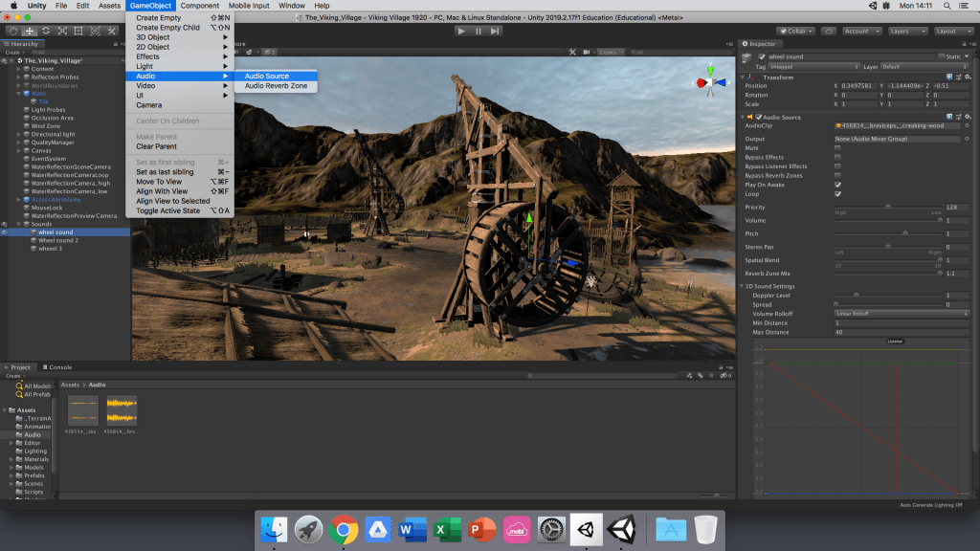The image size is (980, 551).
Task: Select the Hand tool in the toolbar
Action: [x=13, y=31]
